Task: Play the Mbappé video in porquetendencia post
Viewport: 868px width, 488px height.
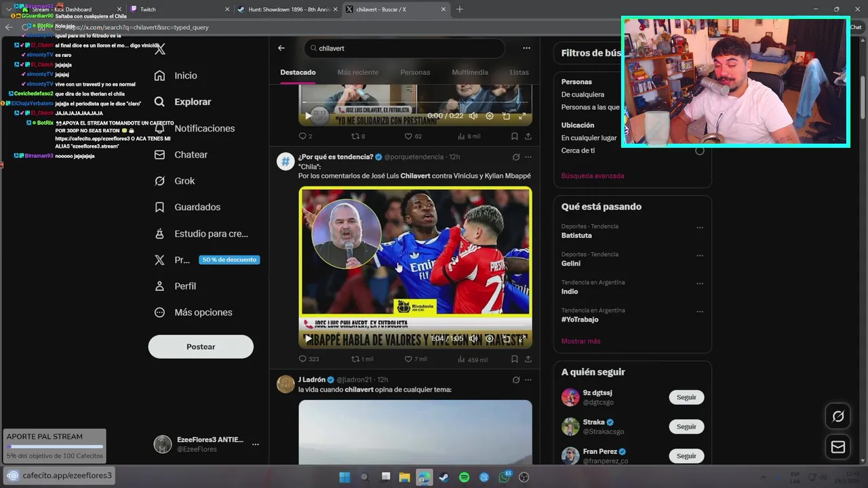Action: (x=308, y=338)
